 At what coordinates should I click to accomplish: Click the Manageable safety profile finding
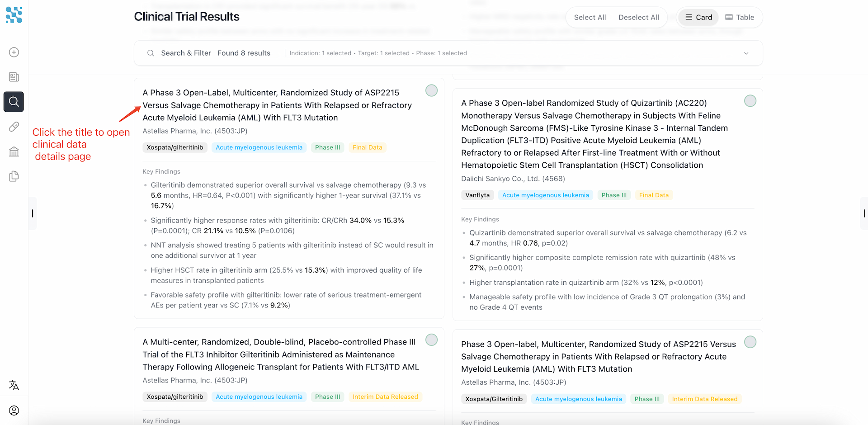click(x=607, y=302)
